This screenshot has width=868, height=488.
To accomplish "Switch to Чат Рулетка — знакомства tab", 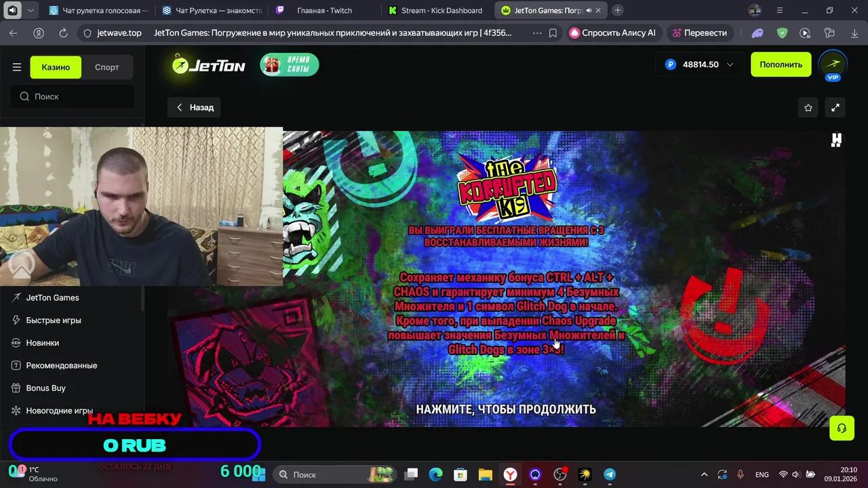I will 212,10.
